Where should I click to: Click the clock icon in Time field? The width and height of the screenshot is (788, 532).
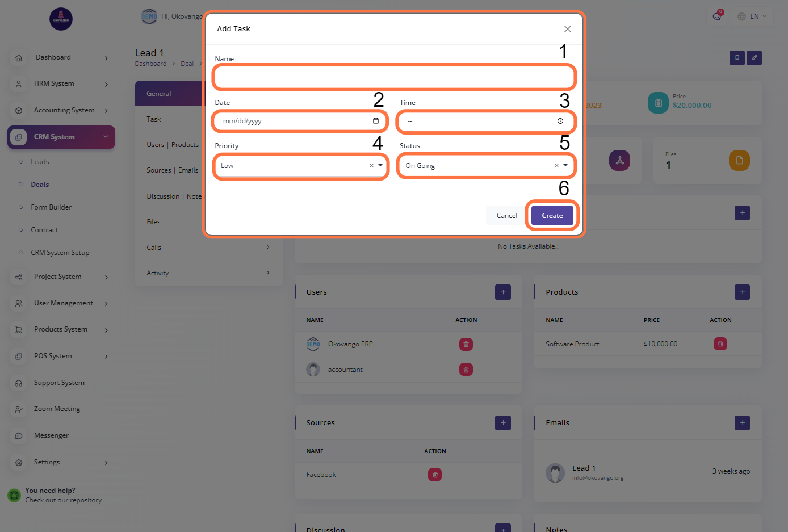pos(560,121)
